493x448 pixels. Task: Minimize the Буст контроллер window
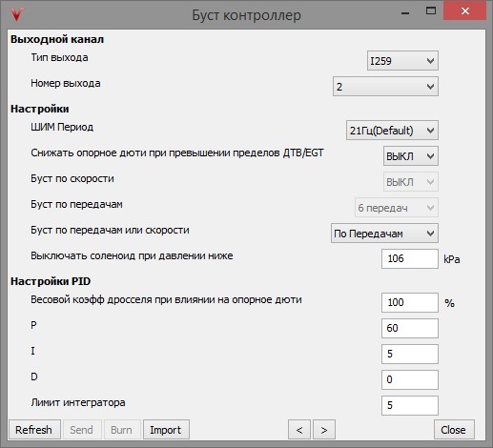tap(405, 12)
